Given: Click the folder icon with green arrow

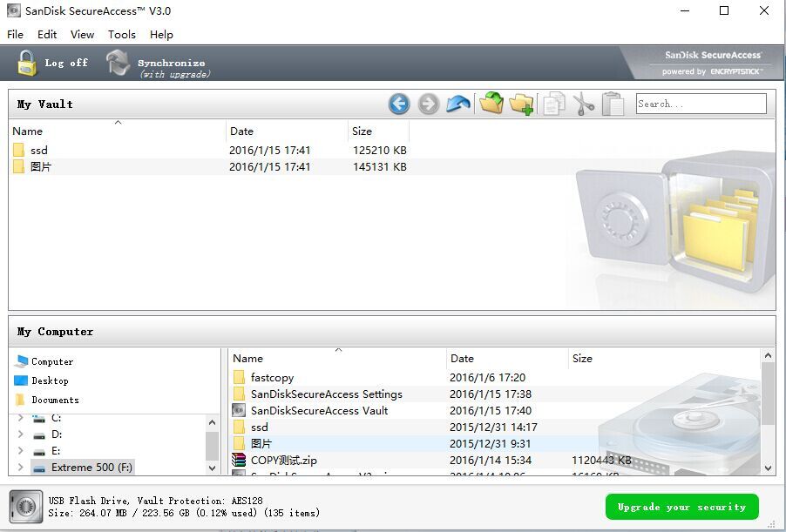Looking at the screenshot, I should click(491, 104).
